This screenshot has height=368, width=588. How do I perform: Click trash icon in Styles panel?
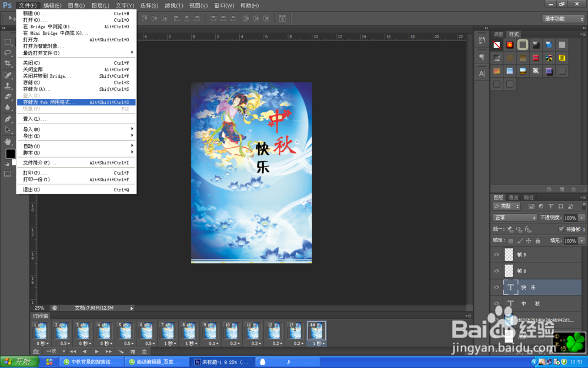(573, 189)
